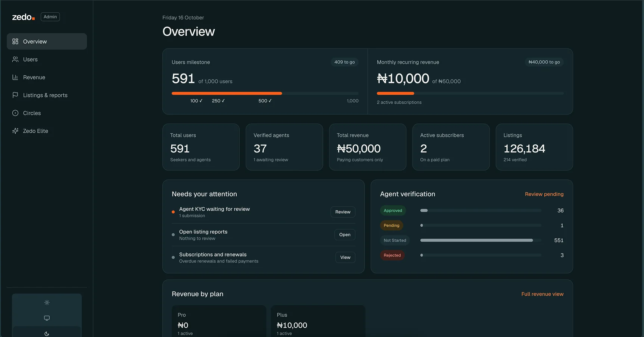Click the '₦40,000 to go' badge
This screenshot has width=644, height=337.
coord(544,62)
